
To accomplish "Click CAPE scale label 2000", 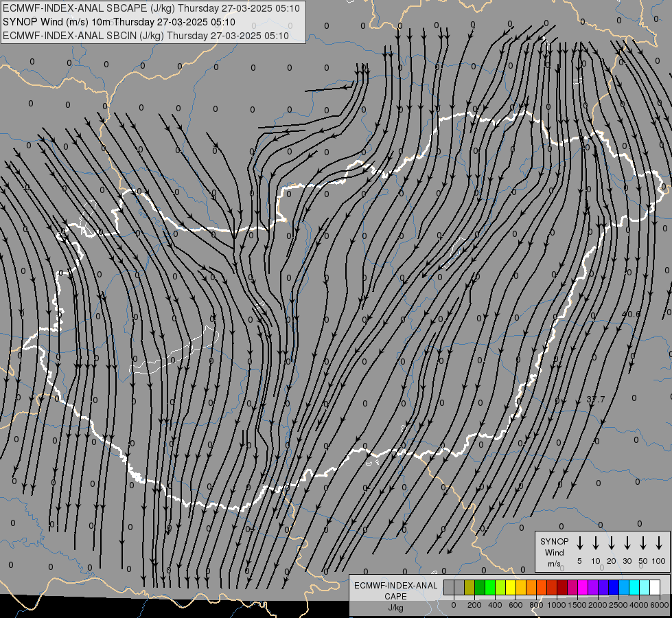I will 598,605.
